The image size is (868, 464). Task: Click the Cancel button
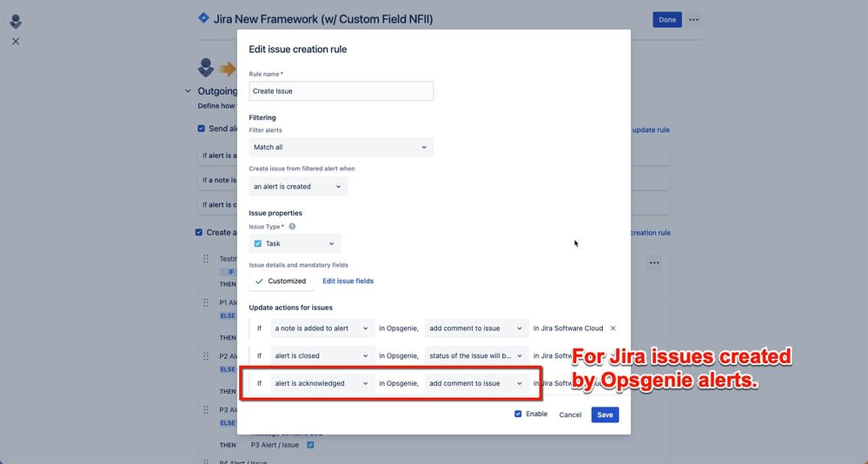click(x=570, y=414)
